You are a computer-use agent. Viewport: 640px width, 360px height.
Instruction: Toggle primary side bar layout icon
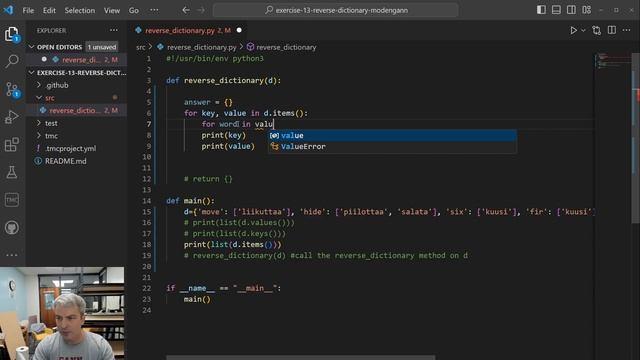pos(541,10)
